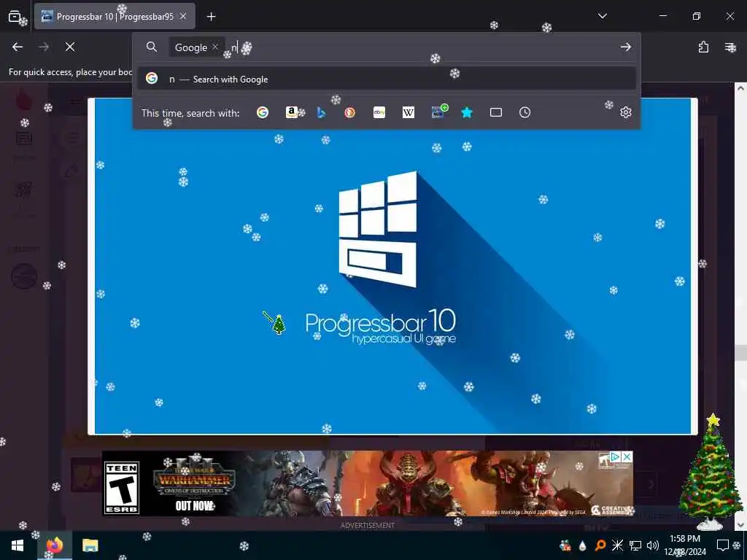
Task: Open Firefox application menu
Action: tap(729, 47)
